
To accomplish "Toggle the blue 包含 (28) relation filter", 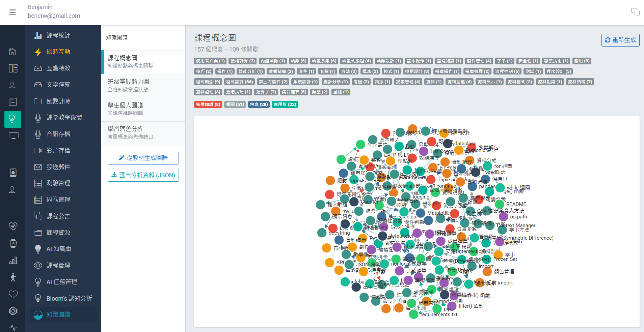I will coord(259,104).
